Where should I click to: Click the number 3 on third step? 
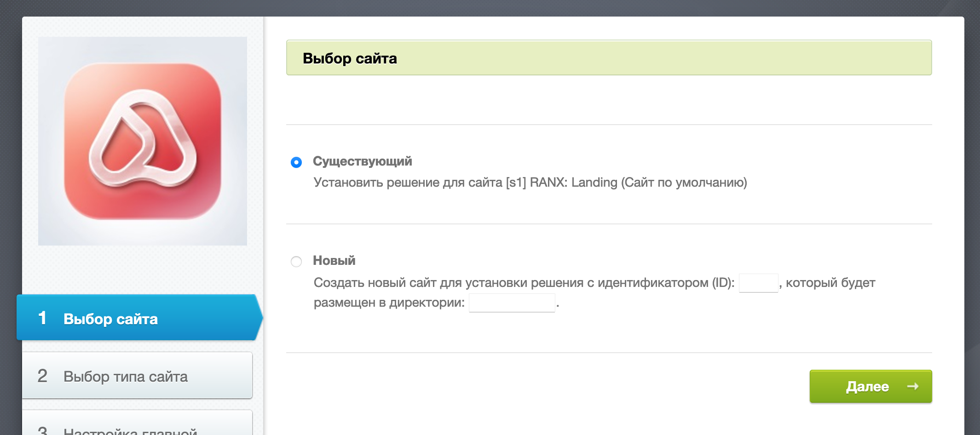(42, 431)
